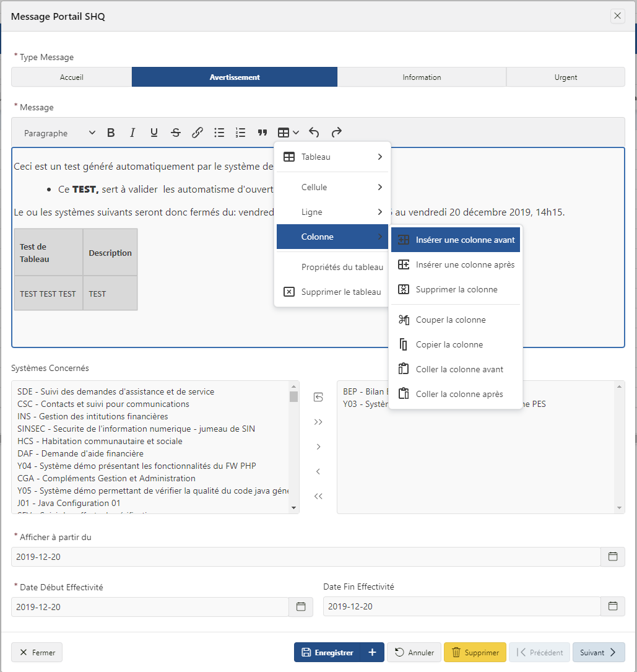Save the message with the Enregistrer button

click(x=333, y=652)
